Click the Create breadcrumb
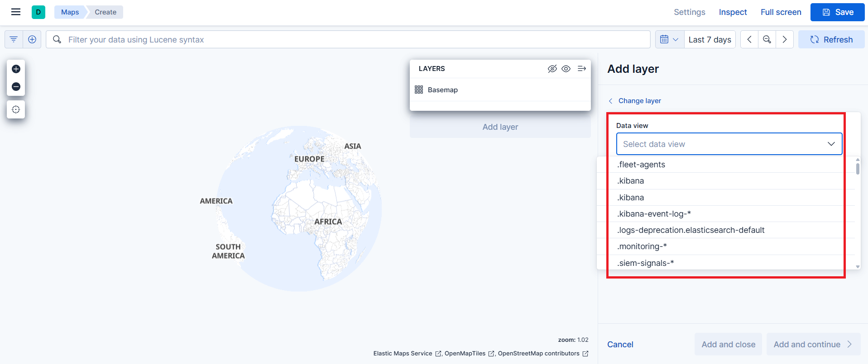The image size is (868, 364). coord(106,12)
